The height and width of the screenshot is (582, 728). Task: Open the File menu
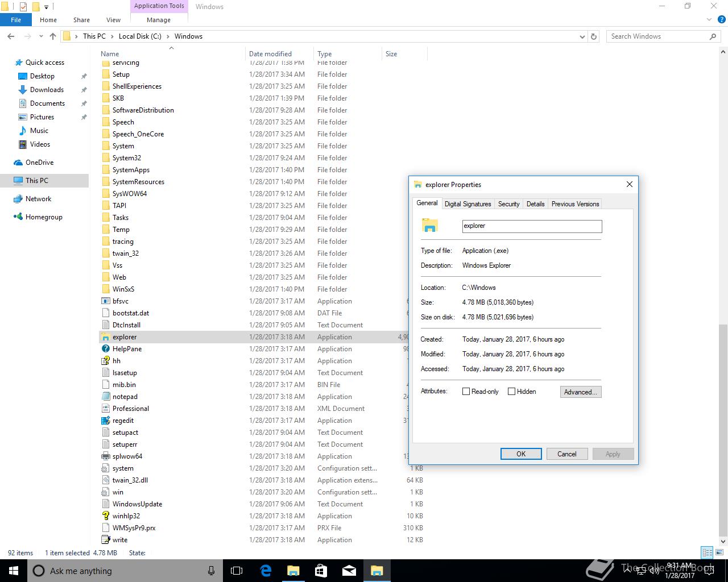(16, 19)
